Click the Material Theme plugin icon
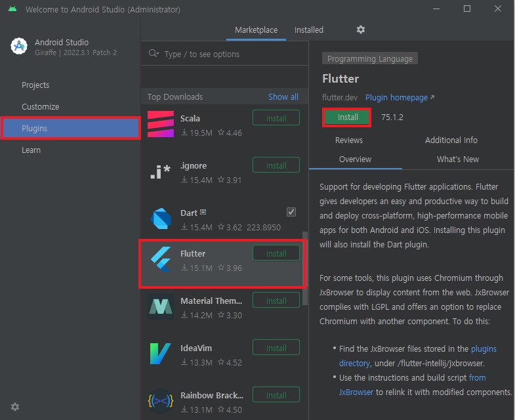 (161, 306)
